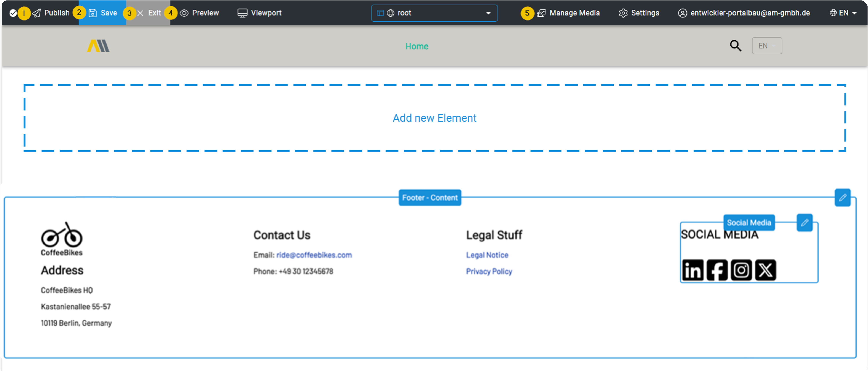Expand the root page selector dropdown
The image size is (868, 375).
pyautogui.click(x=434, y=13)
